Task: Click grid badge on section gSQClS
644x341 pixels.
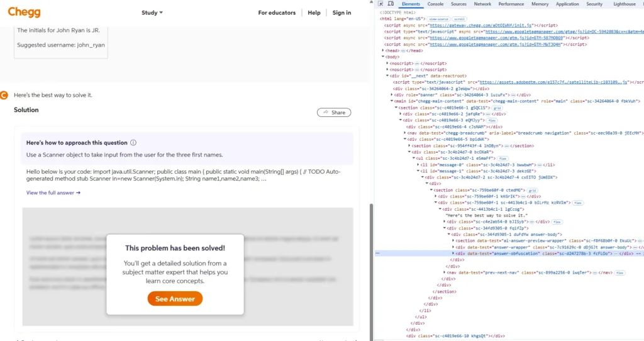Action: (497, 108)
